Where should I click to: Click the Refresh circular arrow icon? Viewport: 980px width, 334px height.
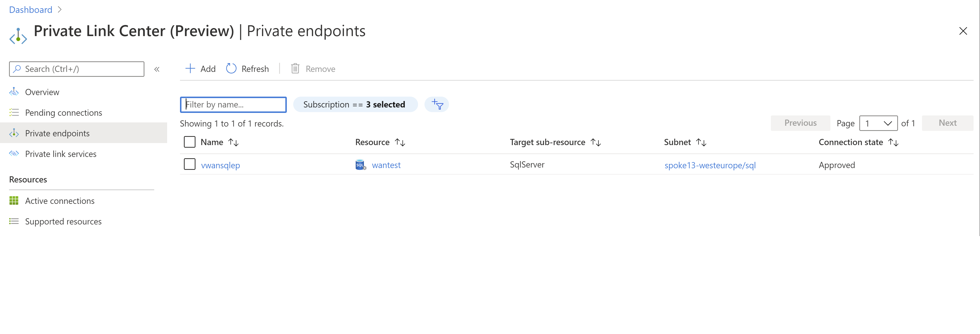231,69
